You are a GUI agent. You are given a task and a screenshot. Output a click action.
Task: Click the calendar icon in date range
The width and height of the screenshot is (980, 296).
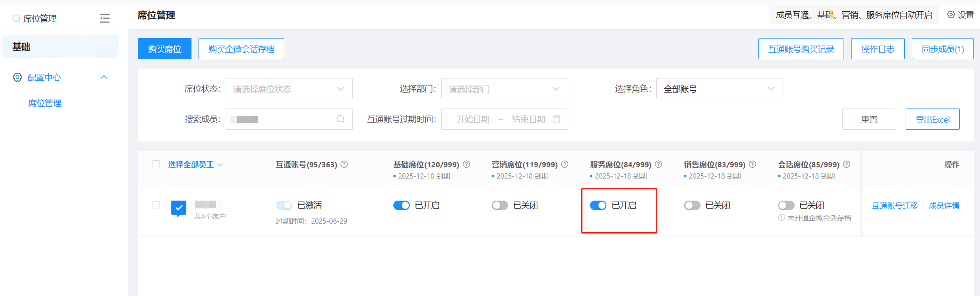pyautogui.click(x=557, y=119)
